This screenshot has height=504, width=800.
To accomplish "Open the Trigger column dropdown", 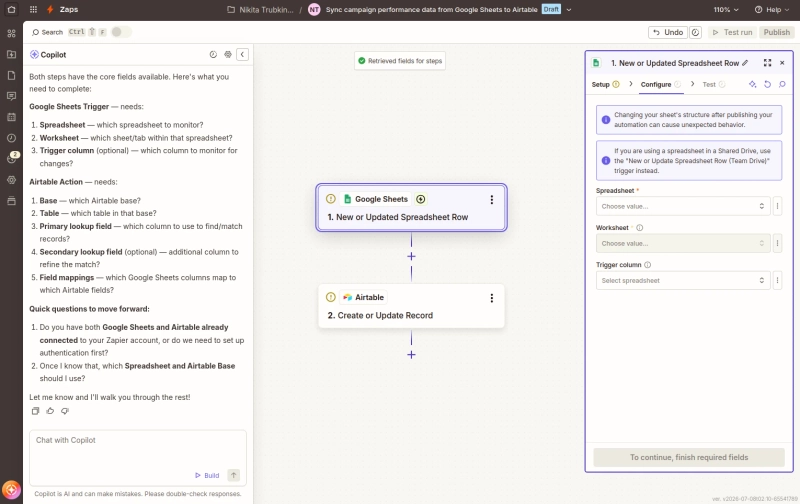I will point(683,281).
